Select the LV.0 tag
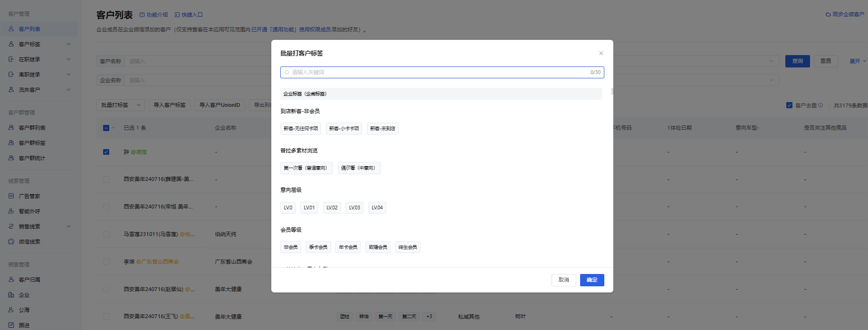Viewport: 868px width, 330px height. tap(288, 207)
